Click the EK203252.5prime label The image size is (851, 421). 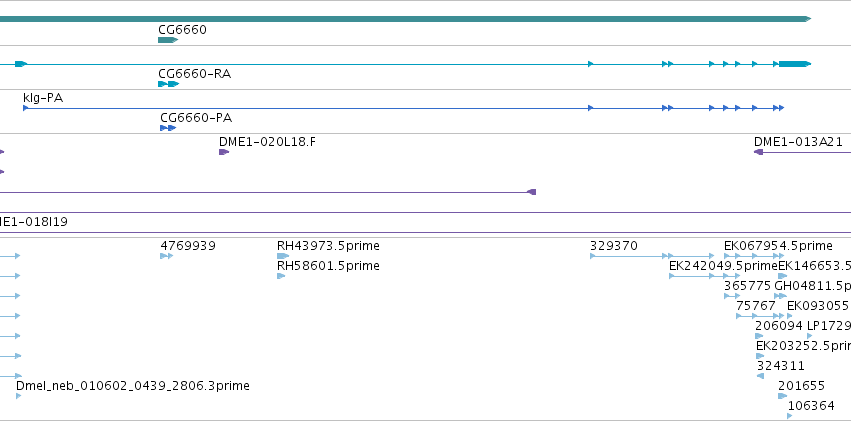point(803,346)
